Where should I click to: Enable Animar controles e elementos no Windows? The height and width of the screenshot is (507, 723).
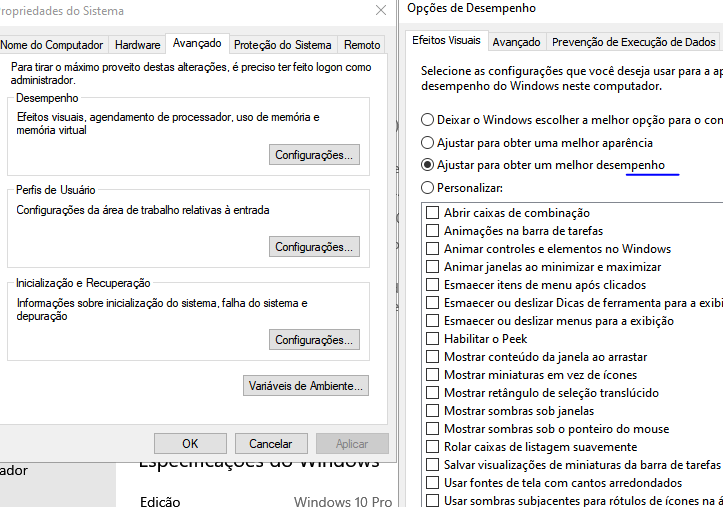click(x=433, y=248)
